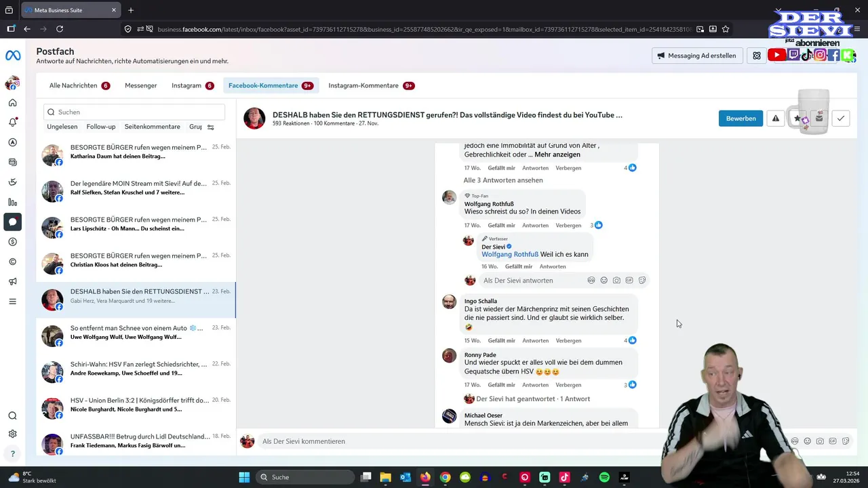Viewport: 868px width, 488px height.
Task: Click Verbergen under Ronny Pade's comment
Action: click(568, 385)
